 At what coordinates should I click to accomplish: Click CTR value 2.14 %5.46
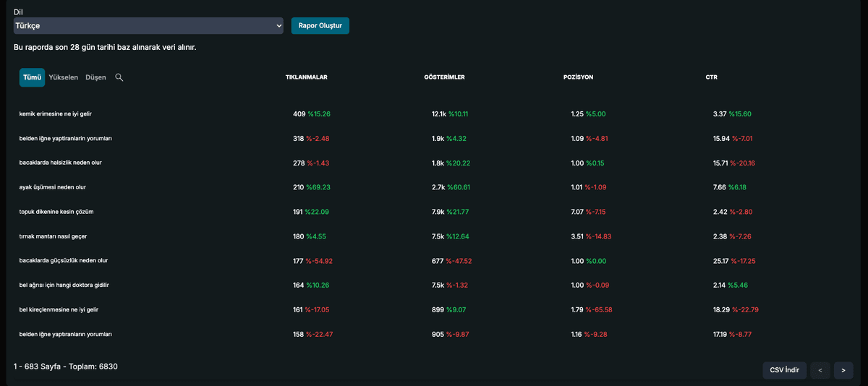(730, 285)
